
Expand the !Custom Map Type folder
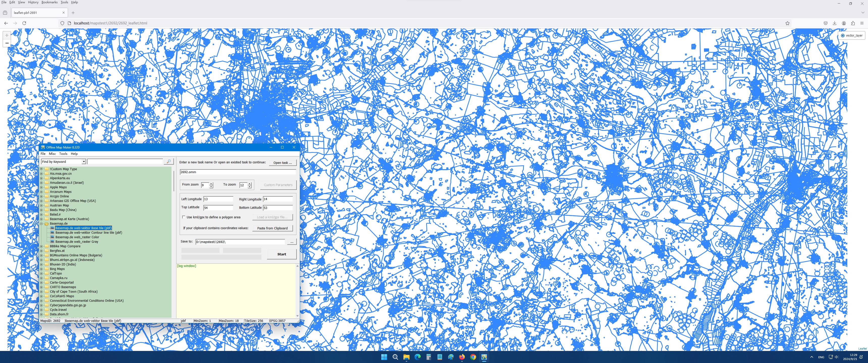point(41,169)
